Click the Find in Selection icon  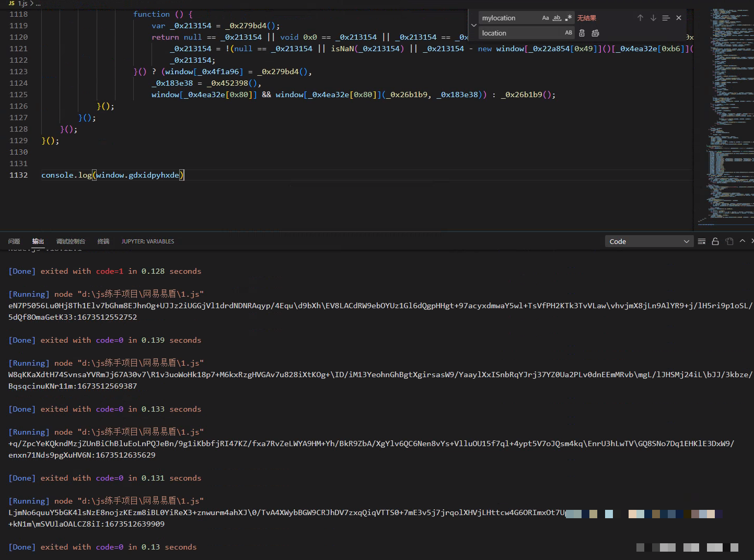point(666,18)
